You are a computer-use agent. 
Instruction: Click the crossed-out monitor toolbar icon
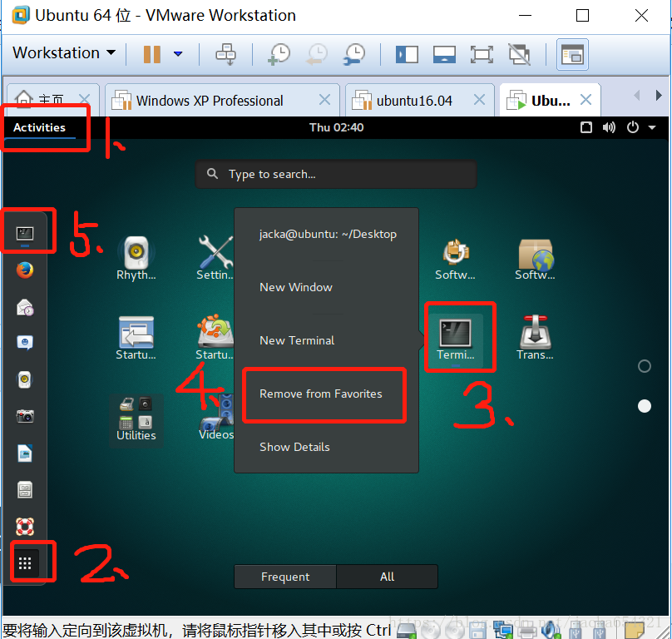click(x=519, y=54)
